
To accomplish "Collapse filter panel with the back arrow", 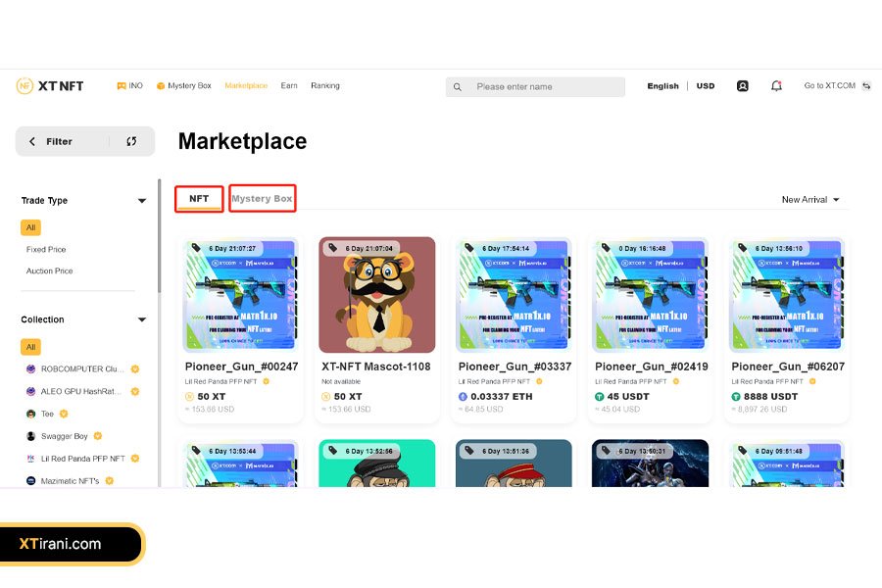I will (x=32, y=141).
